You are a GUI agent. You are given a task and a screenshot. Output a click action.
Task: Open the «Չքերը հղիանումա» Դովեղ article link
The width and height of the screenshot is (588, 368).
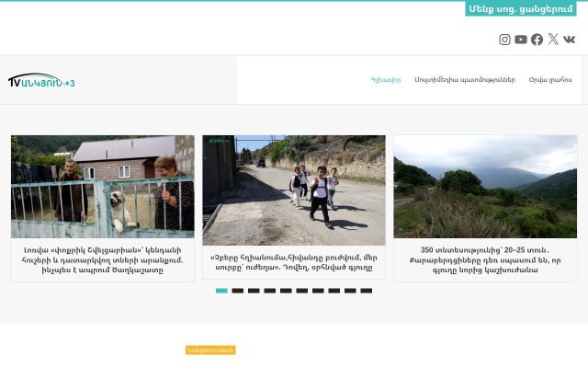(294, 262)
